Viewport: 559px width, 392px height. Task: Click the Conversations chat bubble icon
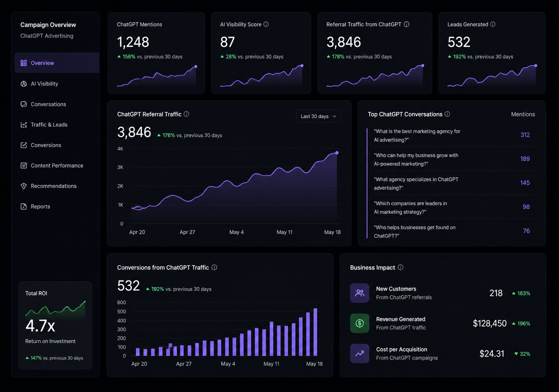24,104
